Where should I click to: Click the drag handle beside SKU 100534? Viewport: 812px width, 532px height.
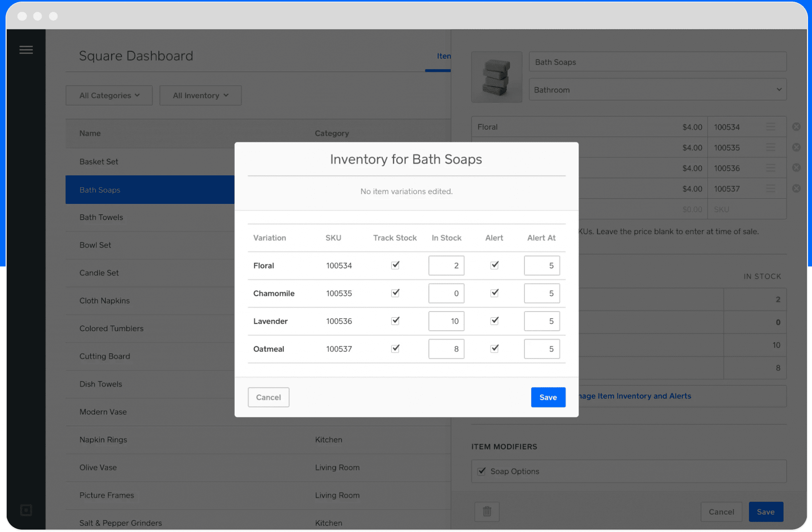[x=771, y=126]
